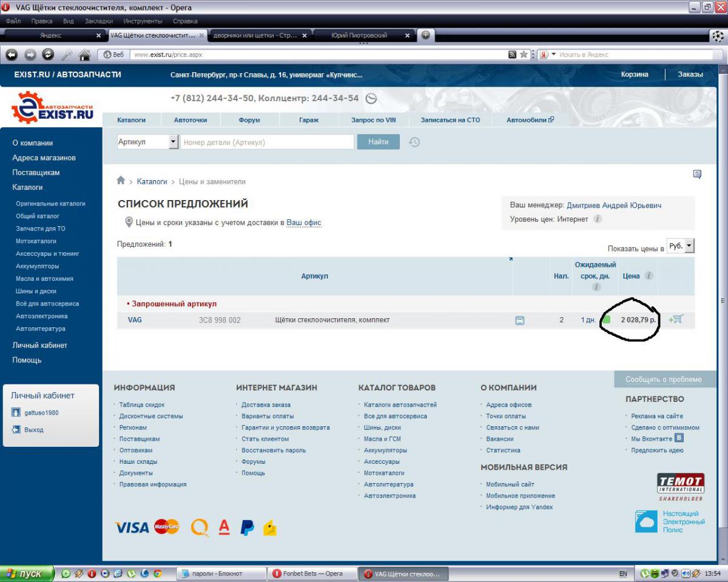
Task: Click the help question icon at top right
Action: 697,175
